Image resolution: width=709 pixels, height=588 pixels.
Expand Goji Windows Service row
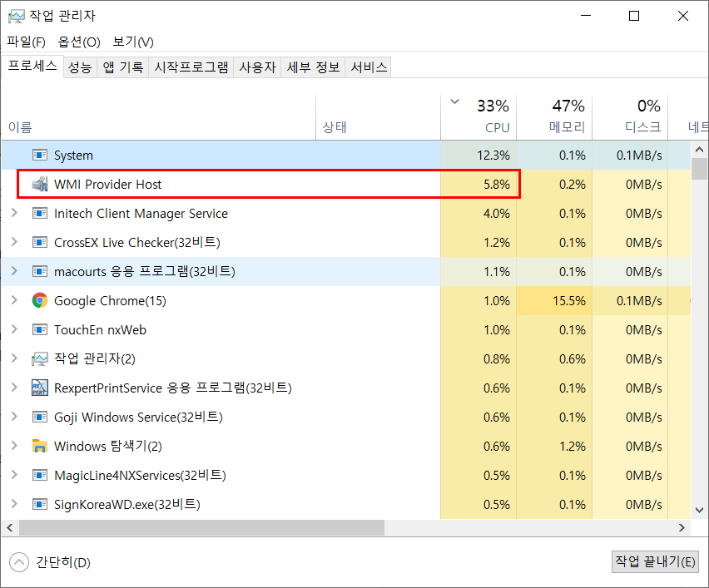click(x=14, y=417)
